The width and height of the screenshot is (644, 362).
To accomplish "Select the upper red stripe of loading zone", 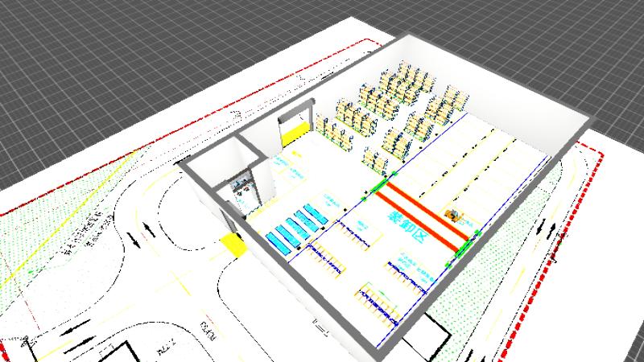I will [x=428, y=205].
